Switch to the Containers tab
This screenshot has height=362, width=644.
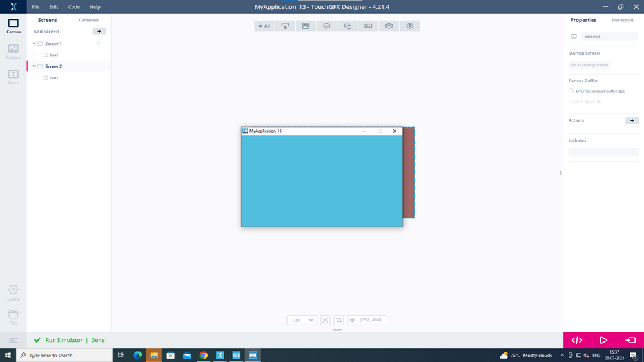[x=89, y=20]
